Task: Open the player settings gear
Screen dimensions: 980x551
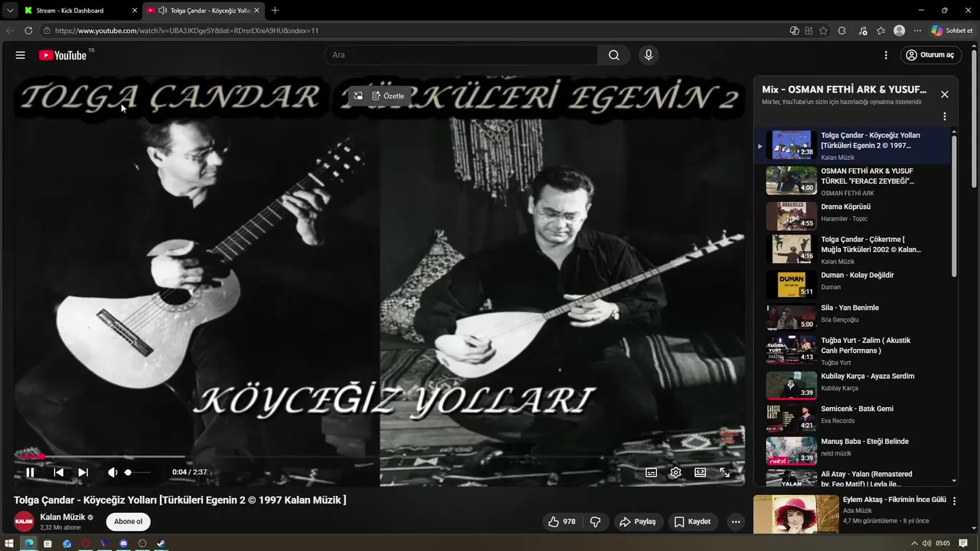Action: 675,472
